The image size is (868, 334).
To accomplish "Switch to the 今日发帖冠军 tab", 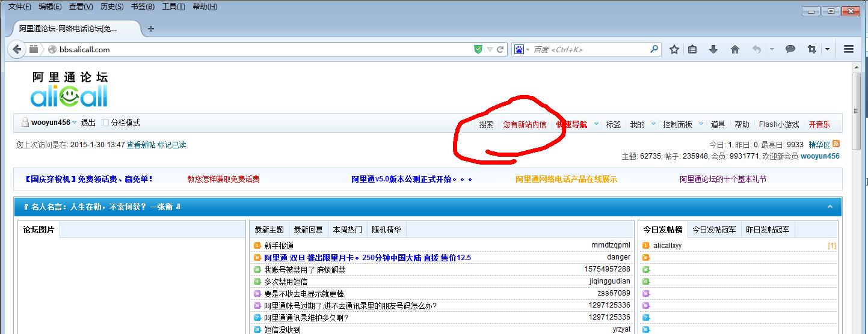I will click(x=714, y=229).
